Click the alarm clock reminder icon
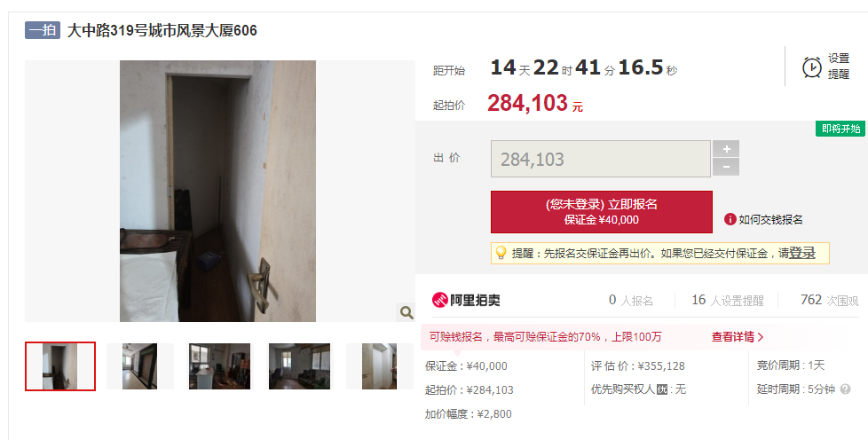 811,67
